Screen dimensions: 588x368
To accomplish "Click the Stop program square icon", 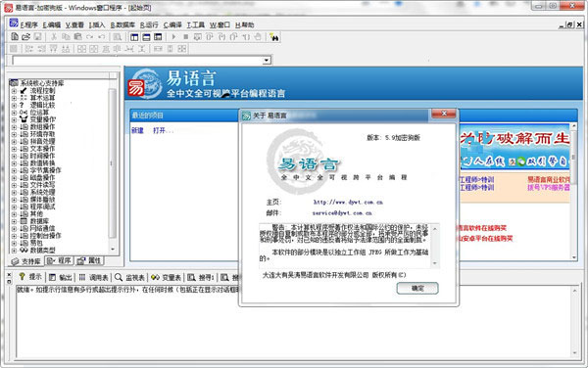I will click(185, 36).
